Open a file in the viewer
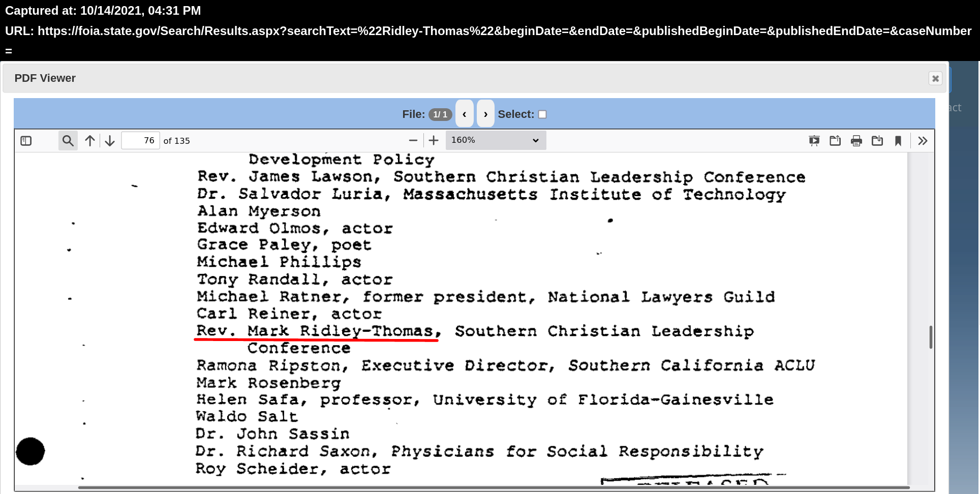Screen dimensions: 980x494 (x=835, y=141)
